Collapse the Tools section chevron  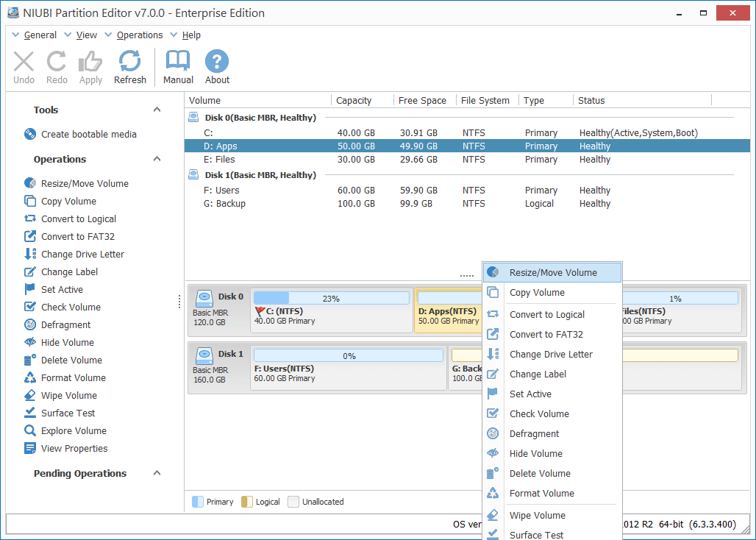click(x=157, y=110)
